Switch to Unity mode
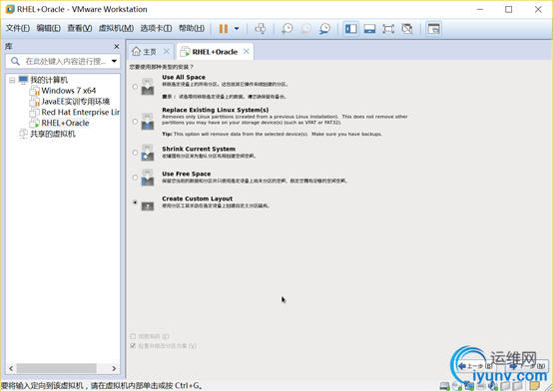The height and width of the screenshot is (392, 553). coord(407,29)
